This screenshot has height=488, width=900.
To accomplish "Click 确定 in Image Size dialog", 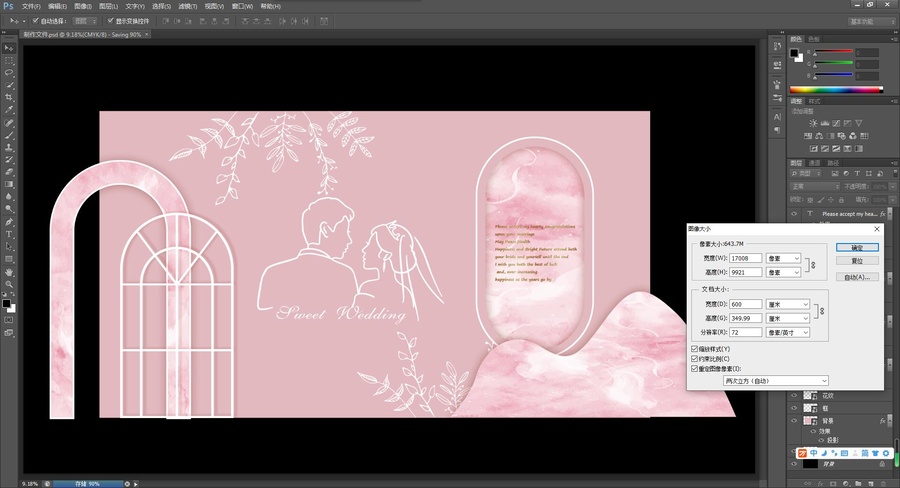I will [857, 247].
